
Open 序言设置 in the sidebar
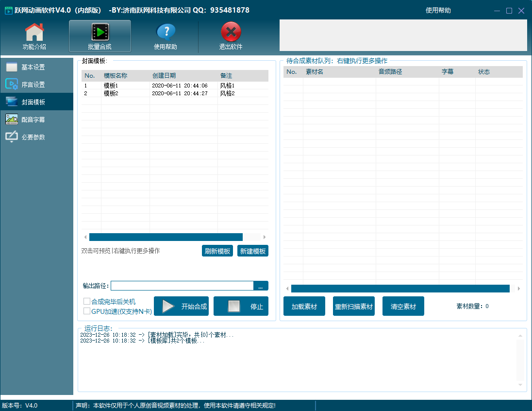(33, 85)
